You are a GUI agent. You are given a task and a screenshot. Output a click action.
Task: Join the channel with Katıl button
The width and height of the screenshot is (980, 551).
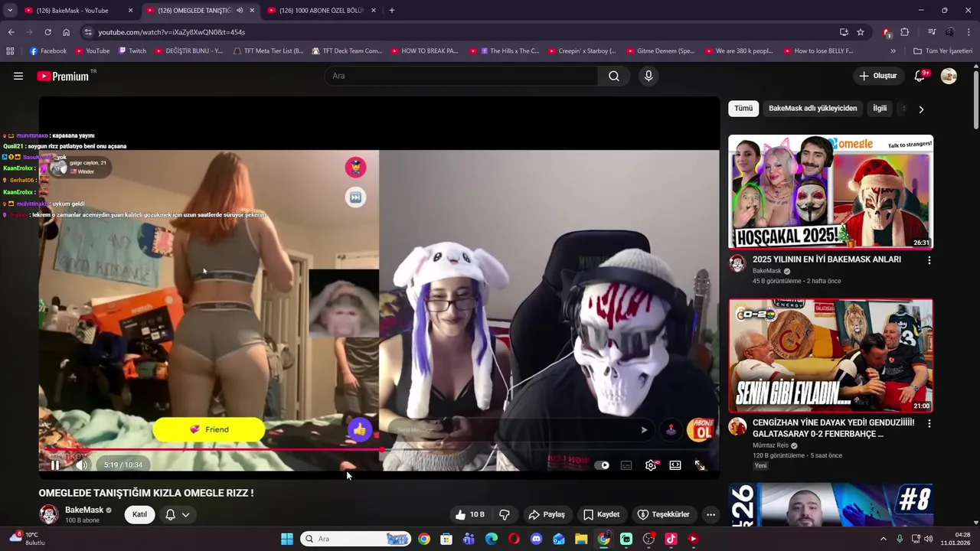tap(139, 514)
